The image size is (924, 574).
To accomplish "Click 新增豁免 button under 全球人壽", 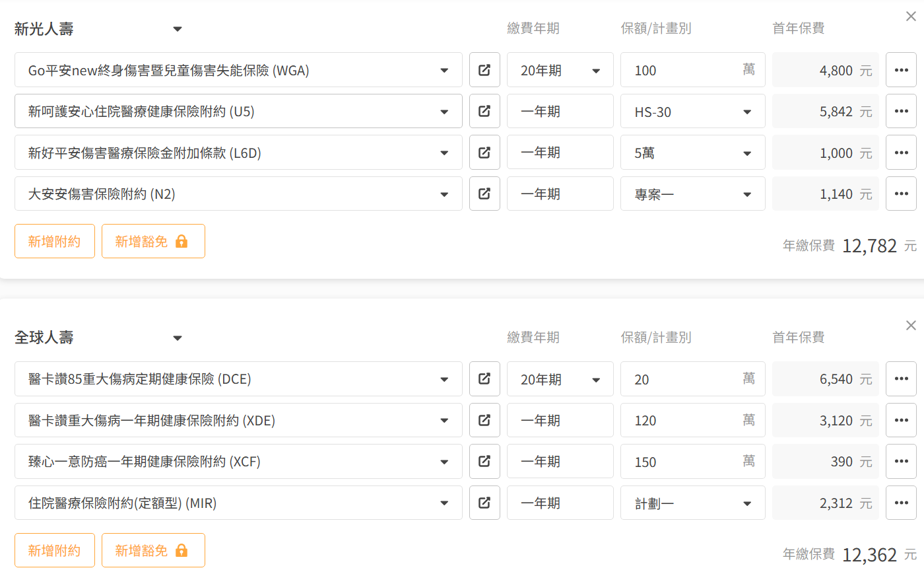I will (153, 550).
